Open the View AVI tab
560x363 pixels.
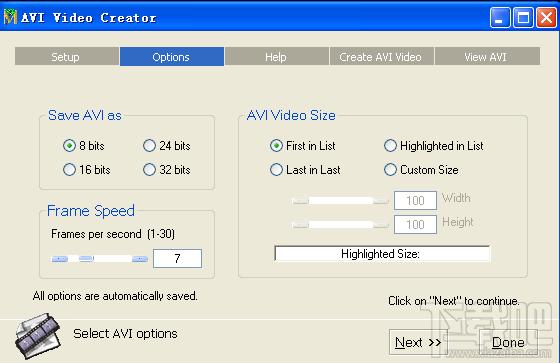487,57
